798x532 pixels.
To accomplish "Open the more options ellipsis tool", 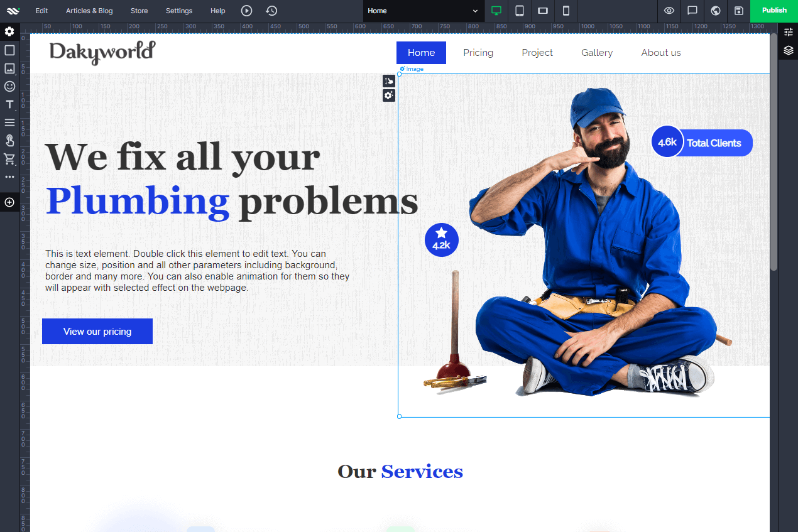I will pos(9,177).
